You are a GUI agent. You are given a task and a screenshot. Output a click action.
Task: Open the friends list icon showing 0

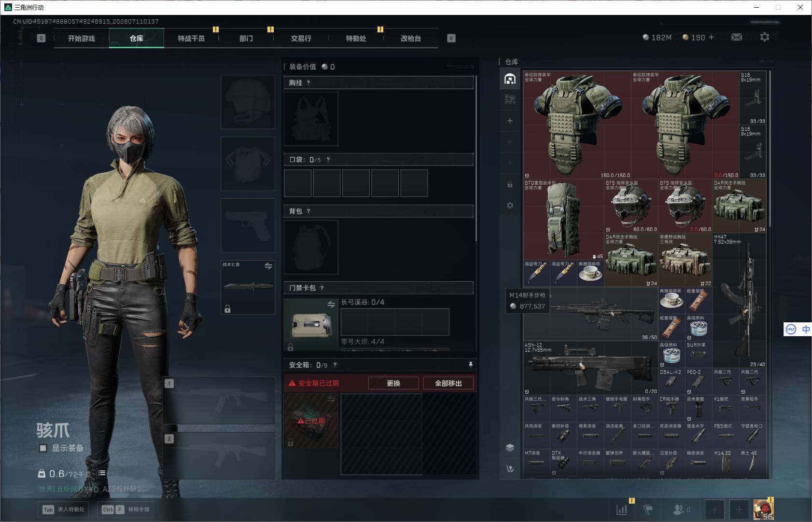(681, 509)
